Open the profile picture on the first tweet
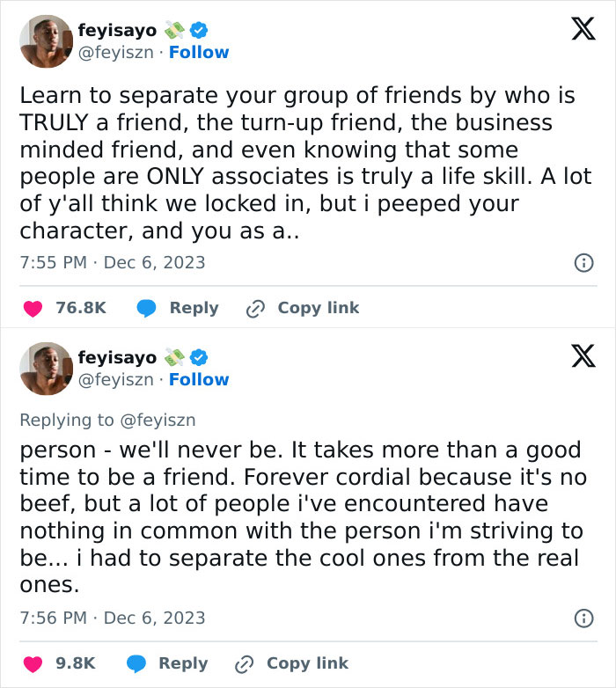This screenshot has height=688, width=616. 46,40
